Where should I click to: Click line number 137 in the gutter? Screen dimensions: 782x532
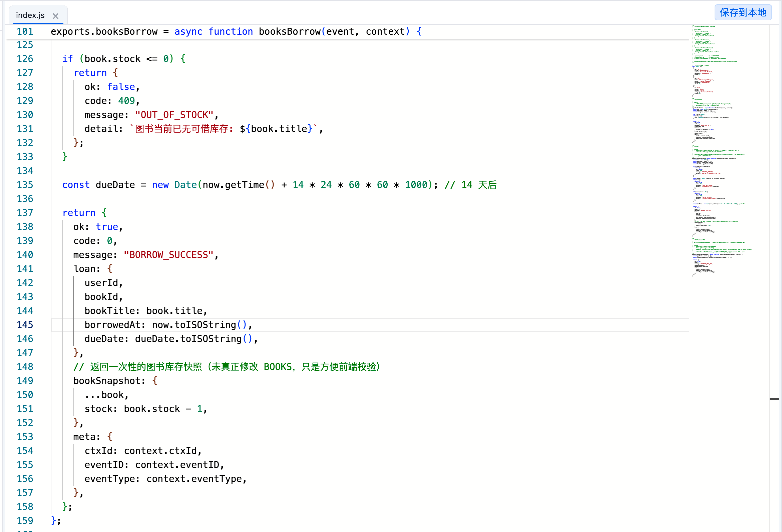coord(25,213)
